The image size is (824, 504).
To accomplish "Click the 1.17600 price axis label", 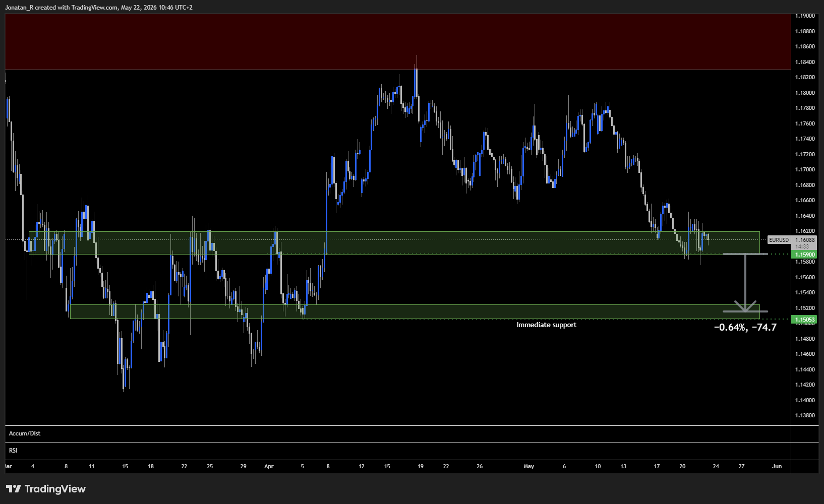I will (805, 123).
